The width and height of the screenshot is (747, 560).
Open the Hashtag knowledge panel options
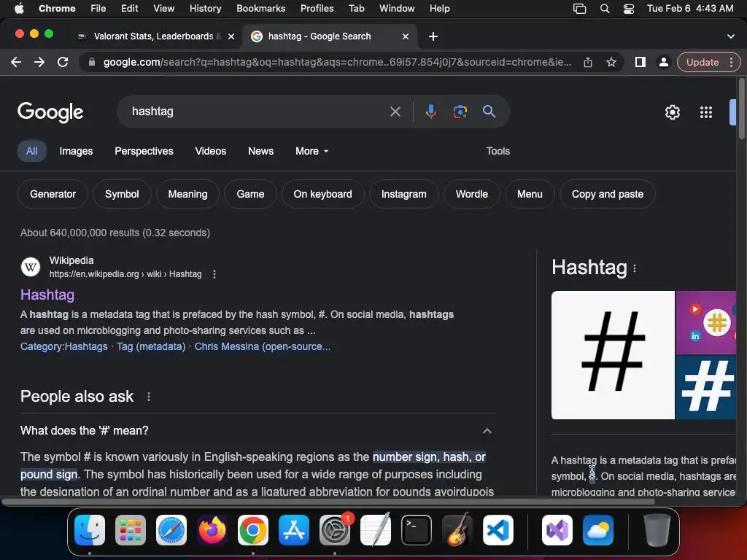point(635,269)
